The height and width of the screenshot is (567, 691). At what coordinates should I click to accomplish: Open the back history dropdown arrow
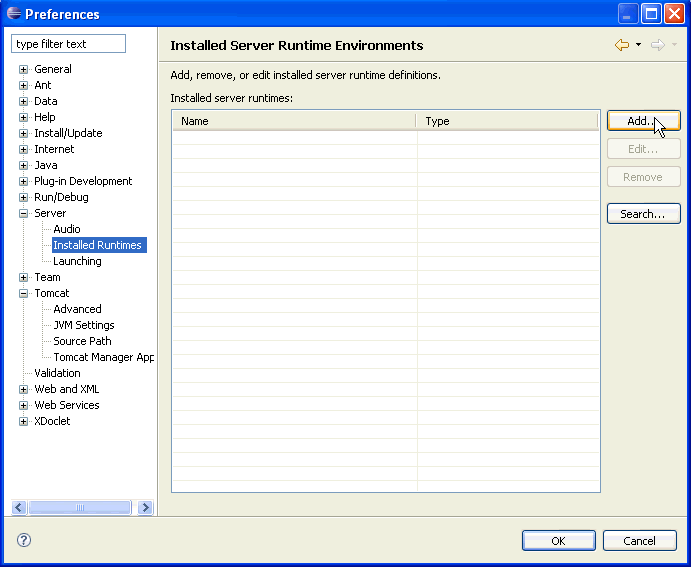[638, 45]
